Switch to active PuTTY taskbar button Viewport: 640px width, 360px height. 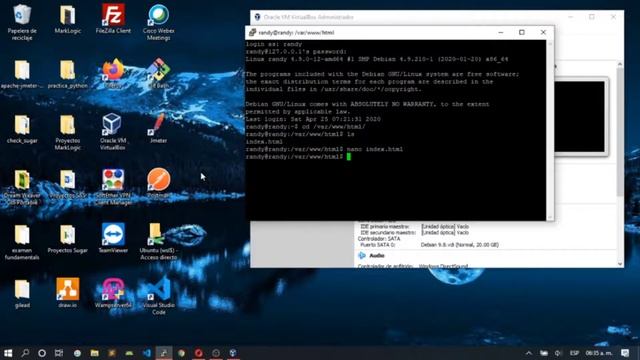(x=164, y=353)
